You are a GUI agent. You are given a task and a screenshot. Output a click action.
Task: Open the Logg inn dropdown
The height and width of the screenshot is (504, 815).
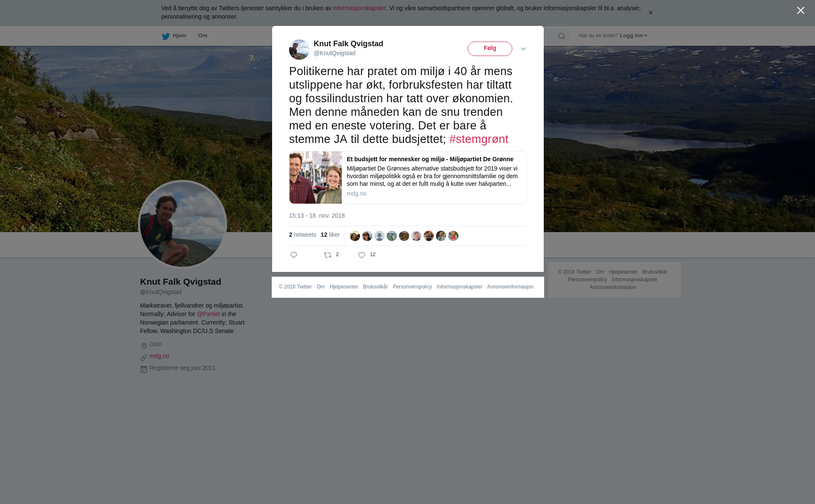(x=633, y=36)
